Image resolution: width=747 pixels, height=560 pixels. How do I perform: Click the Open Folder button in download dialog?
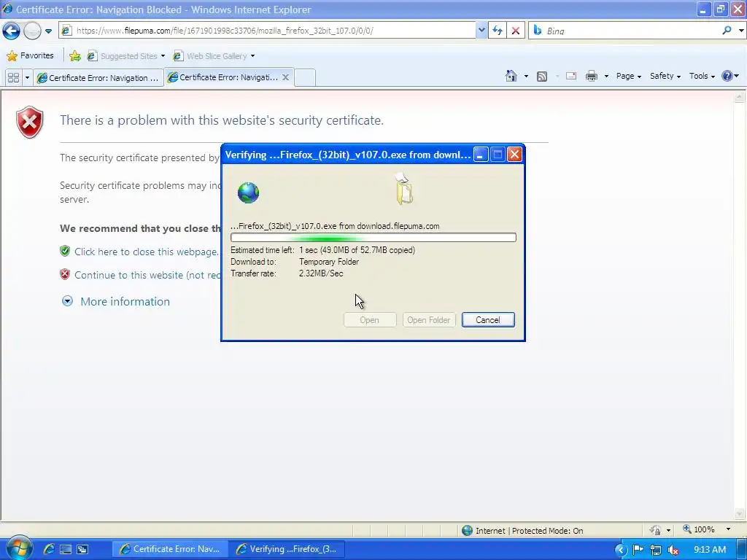click(429, 320)
